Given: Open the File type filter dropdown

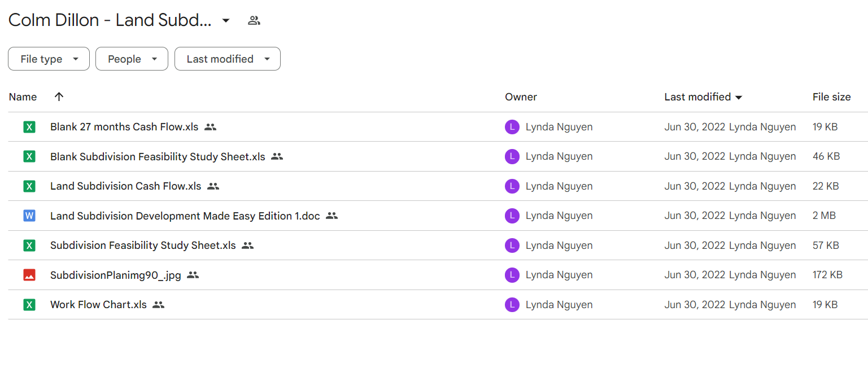Looking at the screenshot, I should [49, 59].
